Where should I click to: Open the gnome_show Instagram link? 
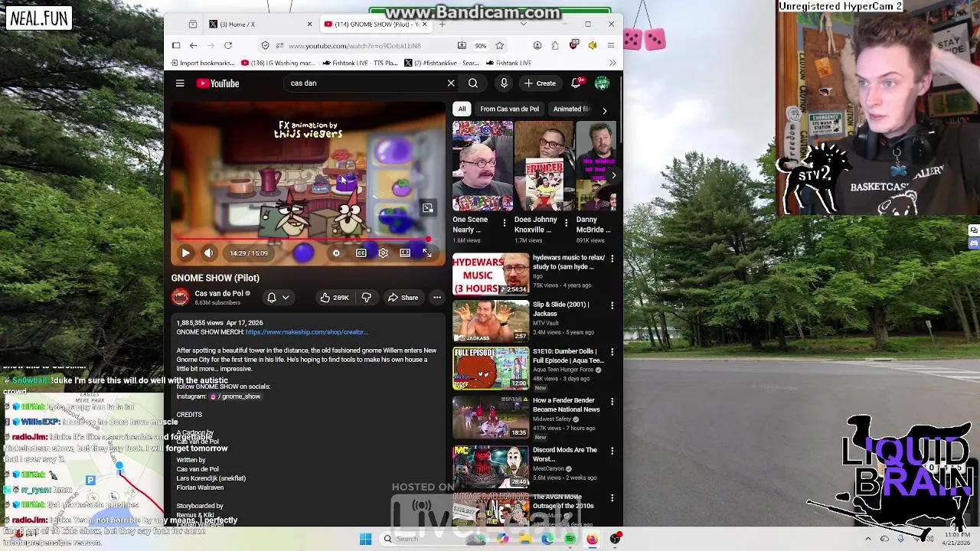tap(236, 396)
